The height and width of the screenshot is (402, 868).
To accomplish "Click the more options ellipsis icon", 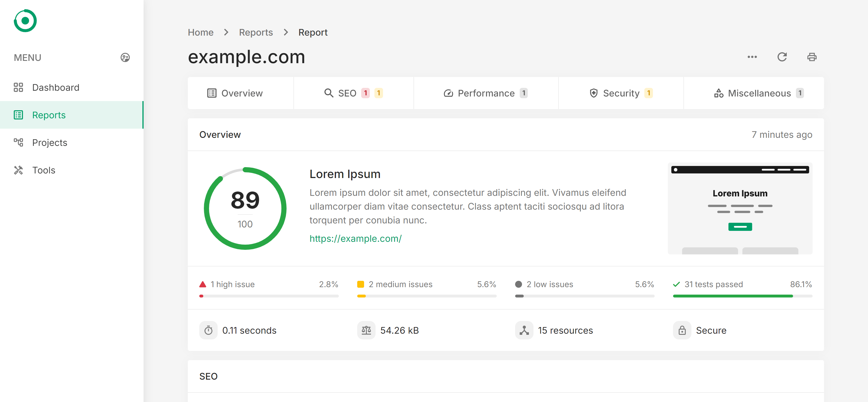I will (752, 57).
